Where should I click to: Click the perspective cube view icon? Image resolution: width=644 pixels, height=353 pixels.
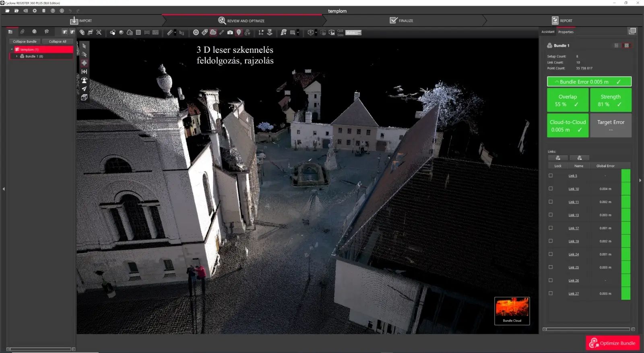[x=84, y=98]
